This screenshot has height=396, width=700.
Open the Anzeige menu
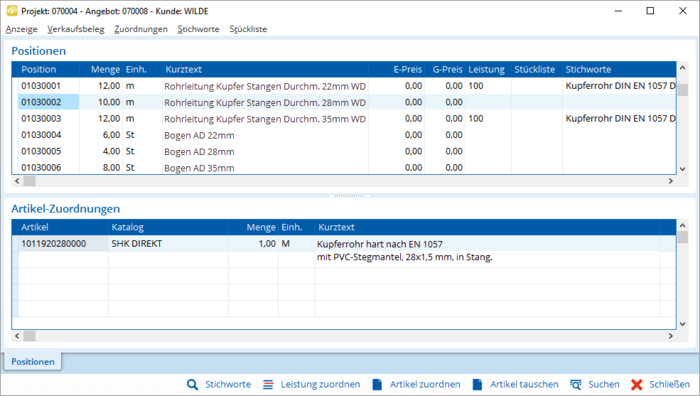tap(21, 29)
